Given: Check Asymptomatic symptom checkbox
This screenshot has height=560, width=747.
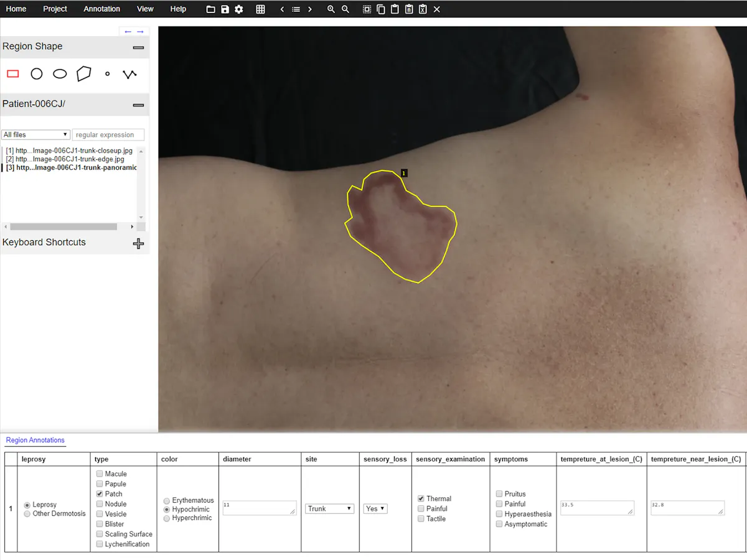Looking at the screenshot, I should [500, 524].
